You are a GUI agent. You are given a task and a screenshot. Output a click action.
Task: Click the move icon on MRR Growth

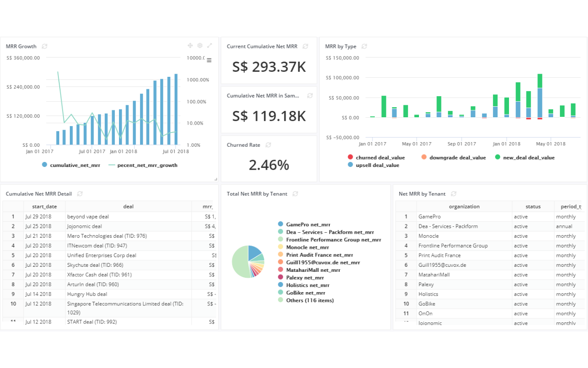(190, 46)
